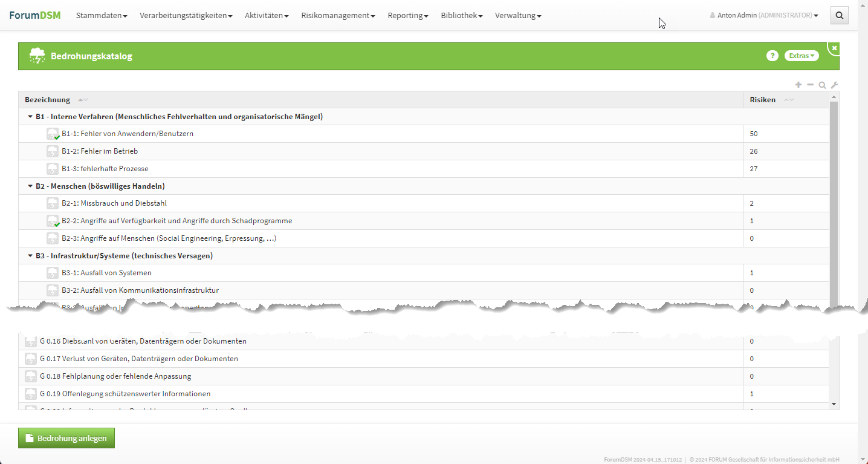Click risk count 26 in the B1-2 row
Screen dimensions: 868x464
click(x=754, y=151)
